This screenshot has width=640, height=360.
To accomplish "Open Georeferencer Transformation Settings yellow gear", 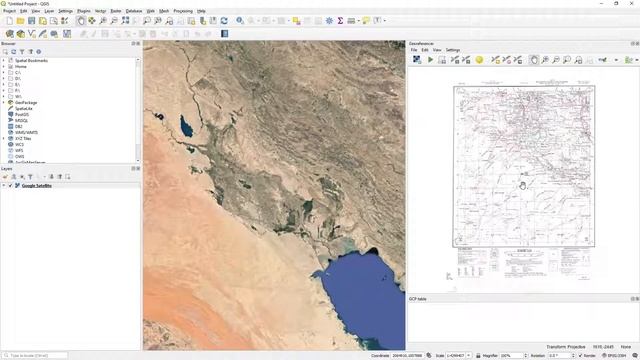I will click(x=479, y=60).
